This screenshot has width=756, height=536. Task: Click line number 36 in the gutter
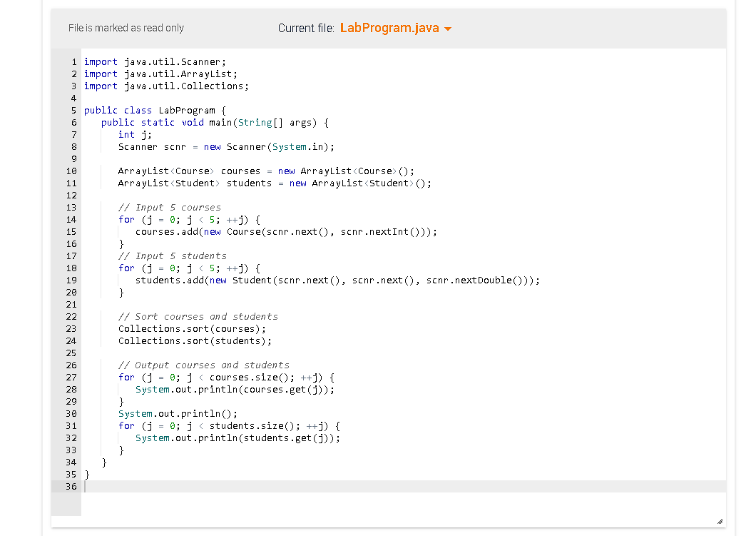click(x=71, y=486)
